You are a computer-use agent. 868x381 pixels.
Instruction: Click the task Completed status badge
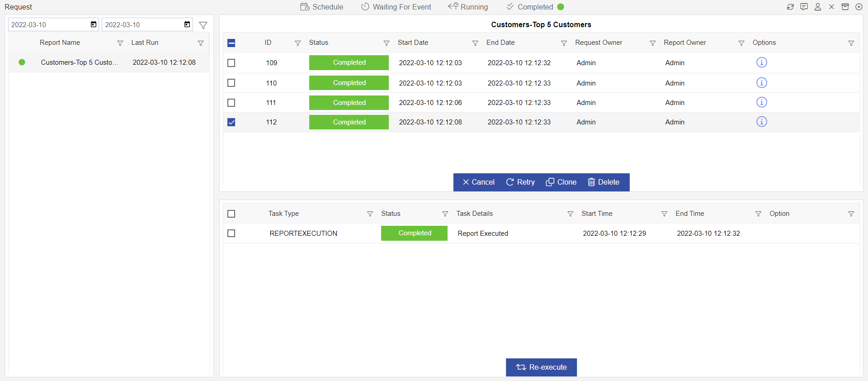pyautogui.click(x=414, y=233)
